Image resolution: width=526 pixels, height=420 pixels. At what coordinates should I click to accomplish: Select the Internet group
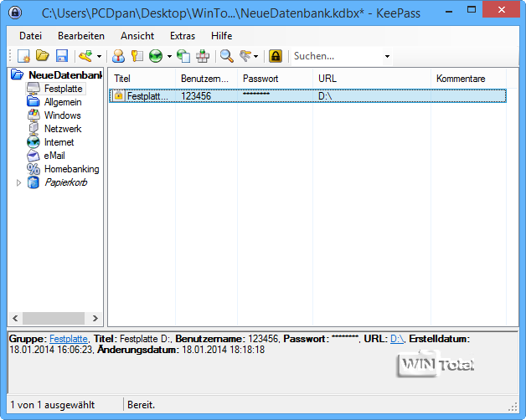click(x=59, y=142)
